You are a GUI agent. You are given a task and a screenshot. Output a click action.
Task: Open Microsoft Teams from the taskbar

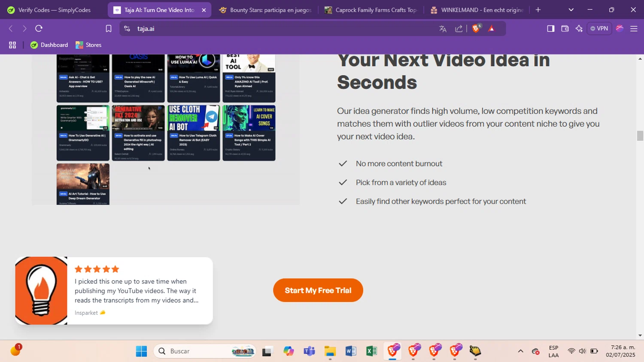click(309, 351)
